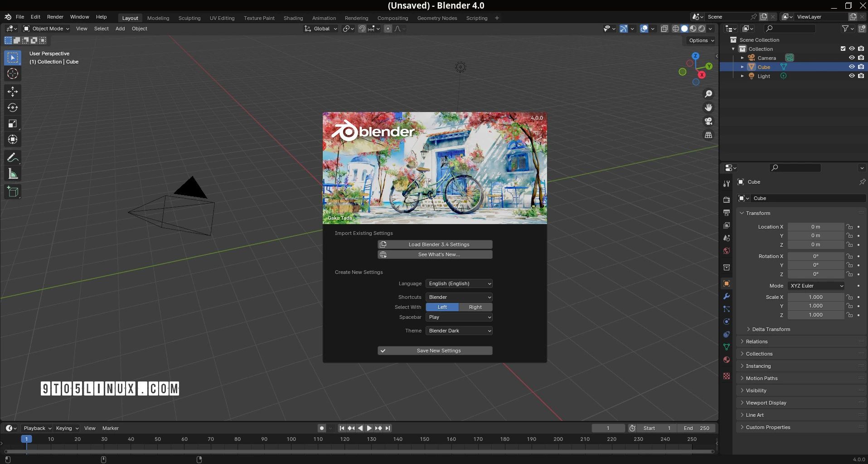Switch to the Geometry Nodes workspace tab
868x464 pixels.
coord(437,18)
